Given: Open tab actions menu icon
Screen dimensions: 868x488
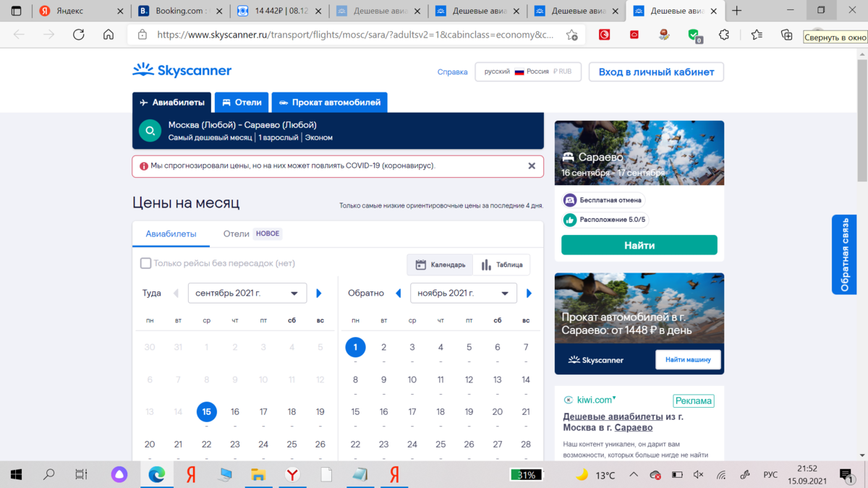Looking at the screenshot, I should [16, 11].
